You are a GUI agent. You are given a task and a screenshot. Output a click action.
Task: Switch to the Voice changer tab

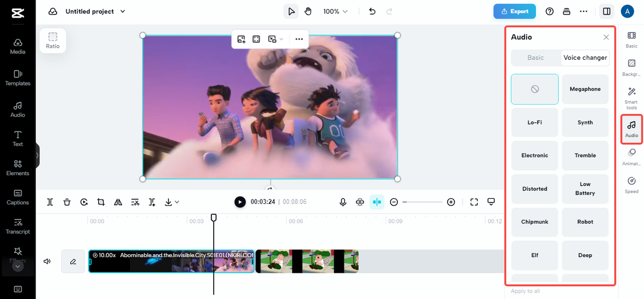[585, 57]
